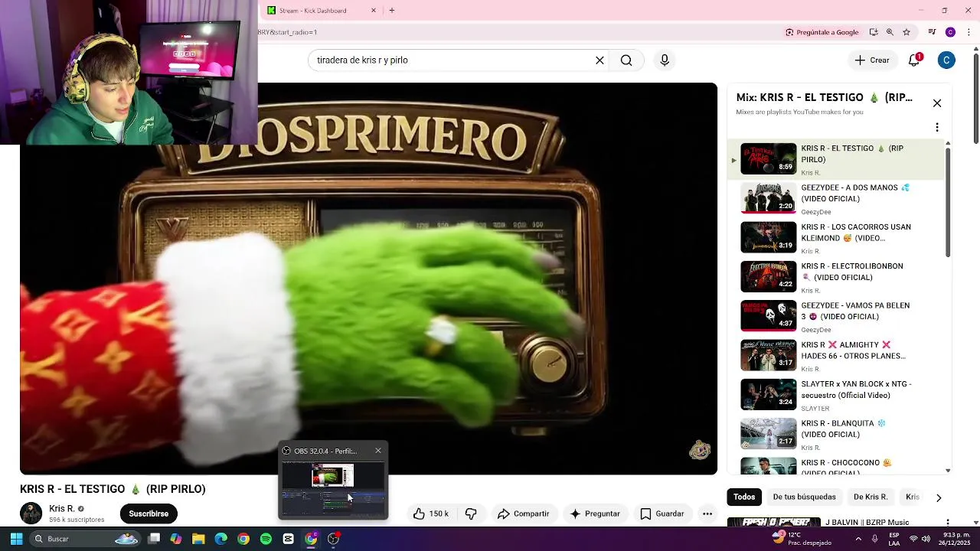The width and height of the screenshot is (980, 551).
Task: Click the Crear button
Action: coord(872,60)
